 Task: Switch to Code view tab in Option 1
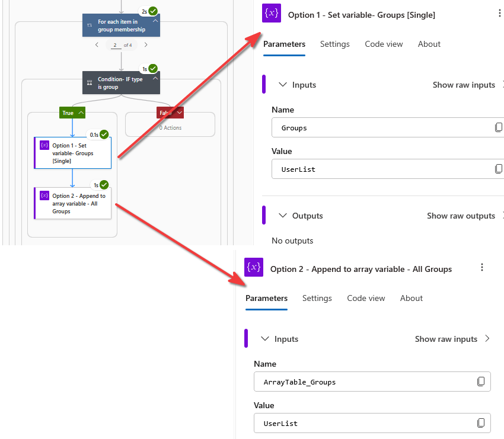[x=384, y=44]
